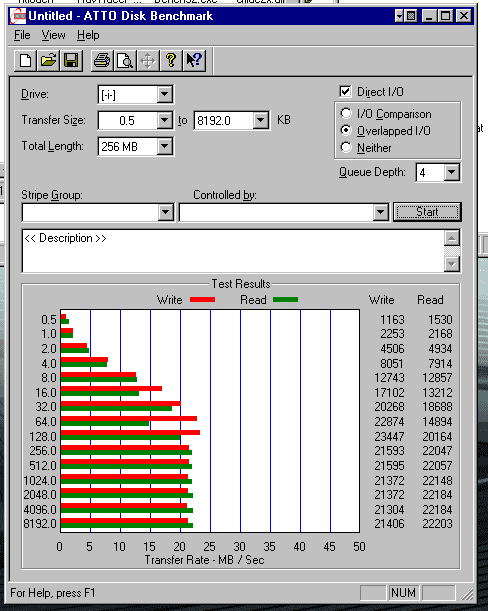Click the New document toolbar icon

coord(25,61)
